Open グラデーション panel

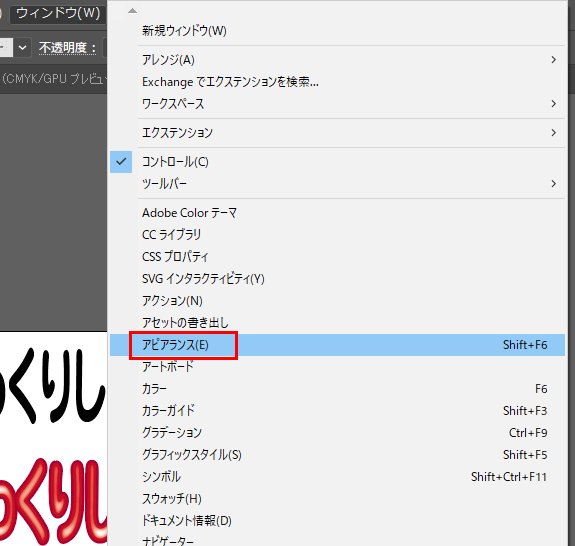pos(337,433)
